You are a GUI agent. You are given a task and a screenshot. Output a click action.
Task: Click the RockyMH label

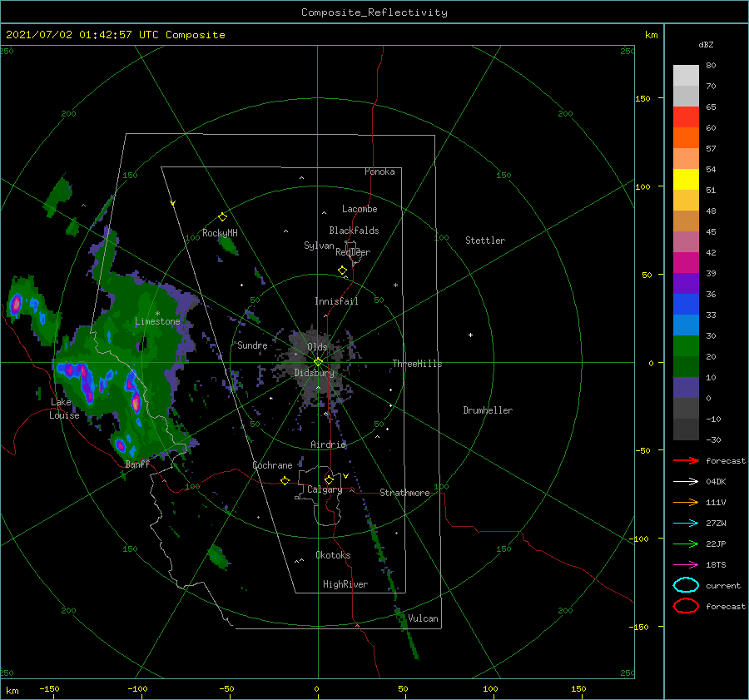coord(220,233)
